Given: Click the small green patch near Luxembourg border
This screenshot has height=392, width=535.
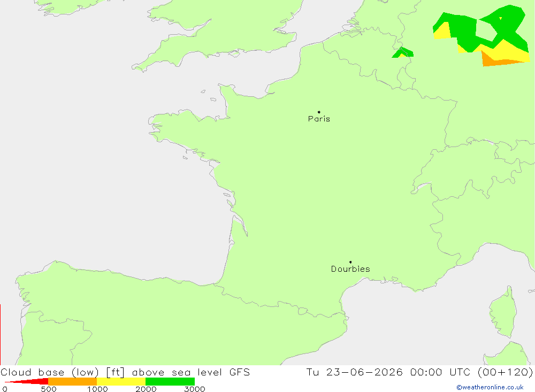Looking at the screenshot, I should 403,53.
